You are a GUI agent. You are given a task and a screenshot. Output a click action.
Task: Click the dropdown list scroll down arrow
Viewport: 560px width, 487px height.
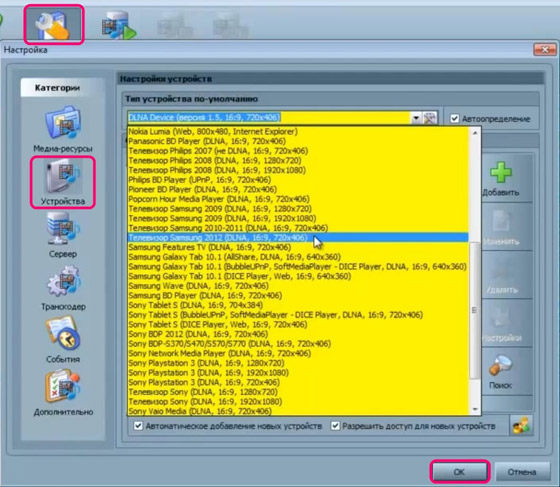pos(475,409)
